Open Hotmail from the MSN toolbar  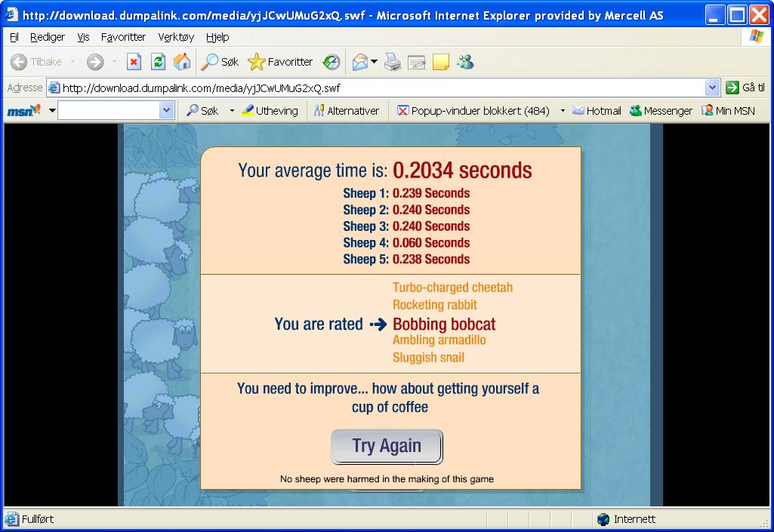tap(597, 110)
